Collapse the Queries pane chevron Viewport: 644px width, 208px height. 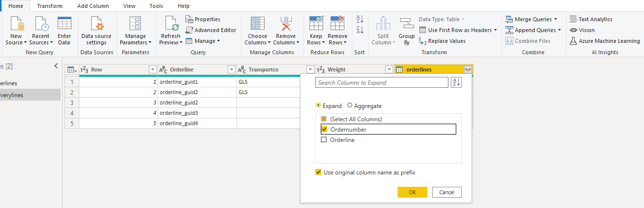[56, 66]
